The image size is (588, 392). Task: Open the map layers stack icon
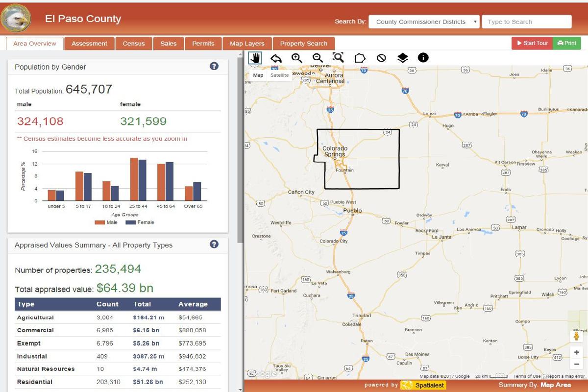point(402,58)
